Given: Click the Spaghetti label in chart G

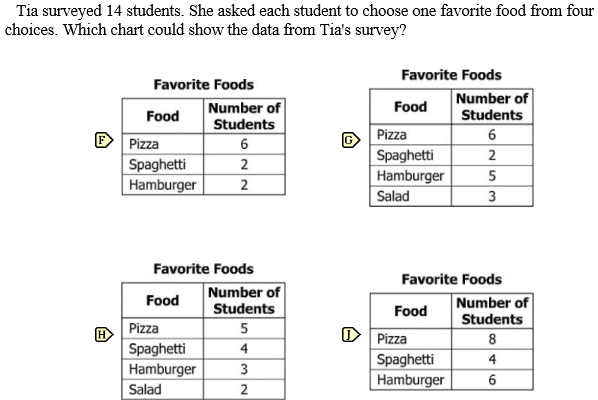Looking at the screenshot, I should point(405,155).
